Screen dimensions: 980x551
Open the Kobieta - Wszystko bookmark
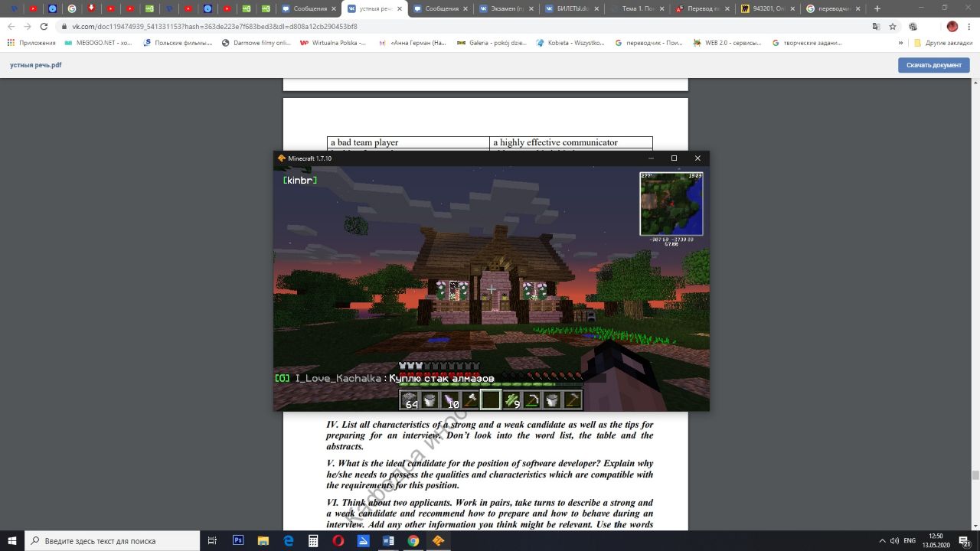click(570, 43)
